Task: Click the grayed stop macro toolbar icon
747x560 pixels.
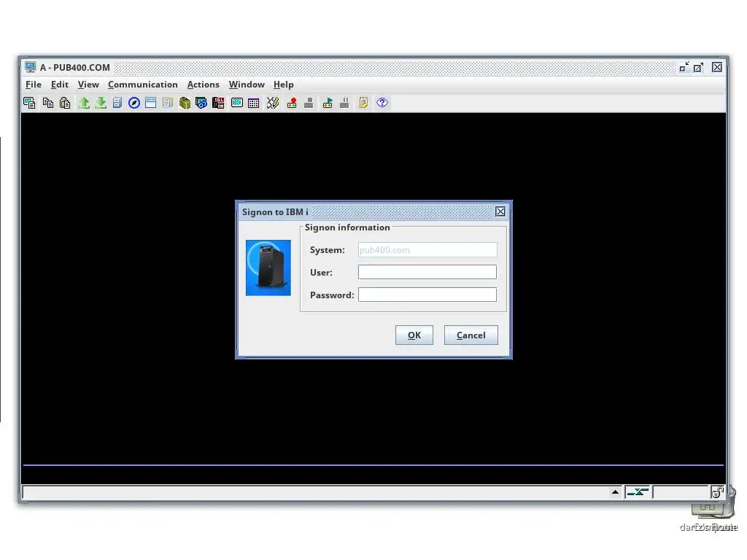Action: 309,103
